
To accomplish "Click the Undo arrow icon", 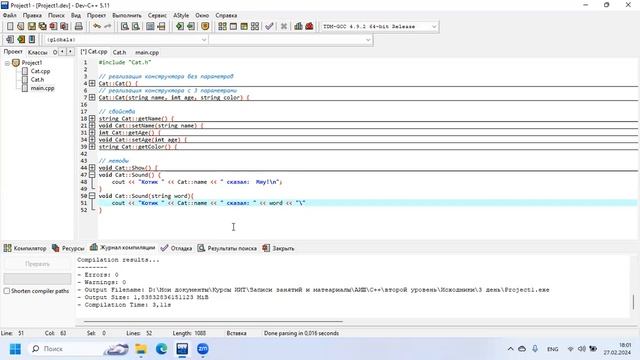I will coord(97,27).
